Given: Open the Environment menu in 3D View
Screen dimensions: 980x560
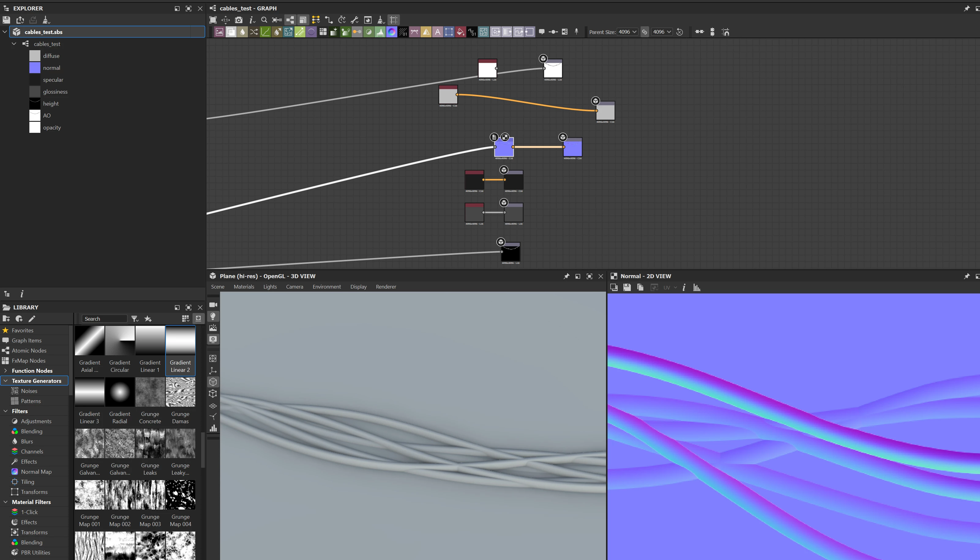Looking at the screenshot, I should point(327,287).
